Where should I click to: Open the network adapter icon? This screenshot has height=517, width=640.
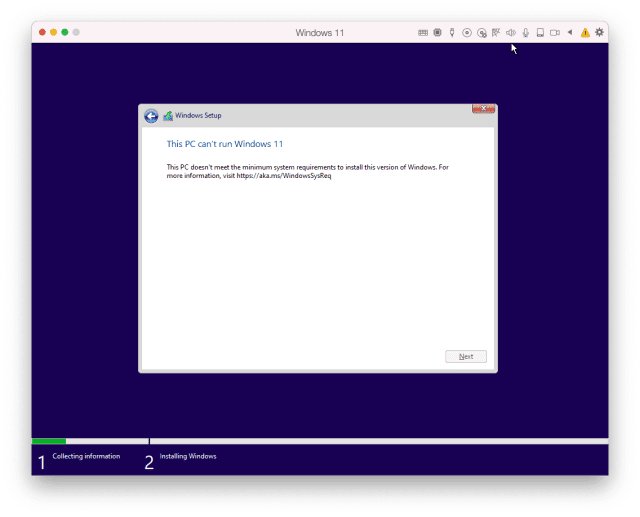click(496, 33)
